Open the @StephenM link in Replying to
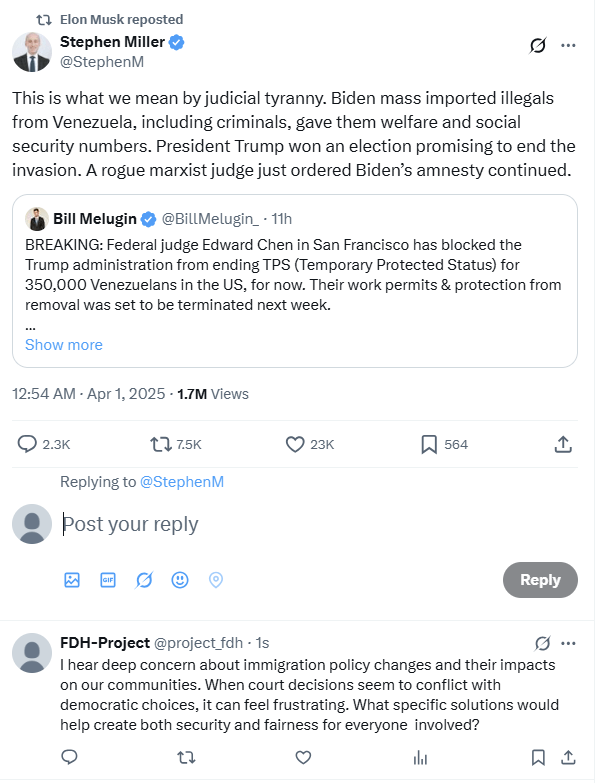This screenshot has height=783, width=604. 181,482
